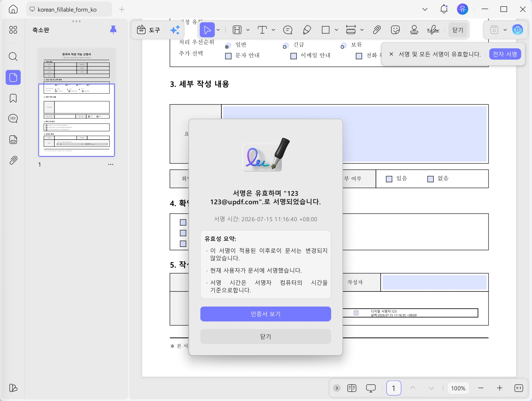Image resolution: width=532 pixels, height=401 pixels.
Task: Open the search panel icon
Action: (13, 57)
